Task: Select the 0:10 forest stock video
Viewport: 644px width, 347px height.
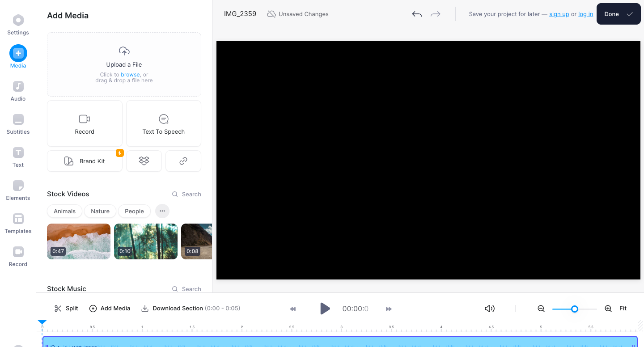Action: 146,241
